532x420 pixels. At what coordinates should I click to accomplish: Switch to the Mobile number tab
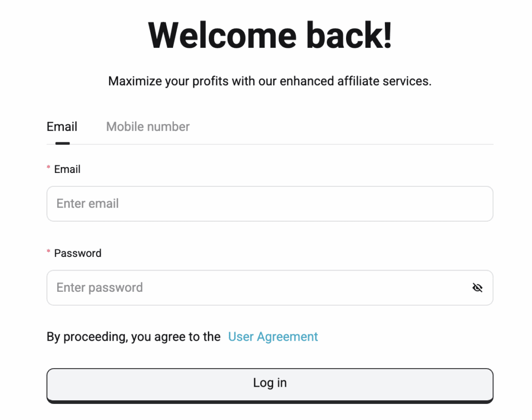coord(148,127)
